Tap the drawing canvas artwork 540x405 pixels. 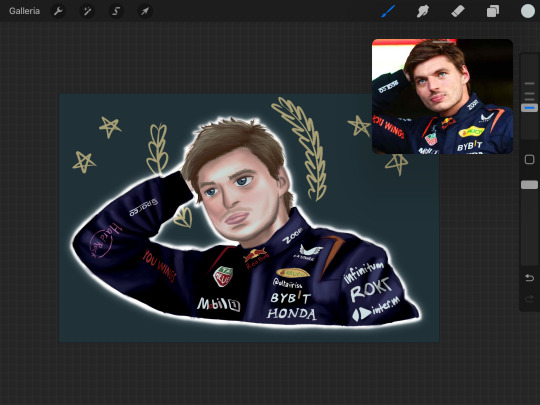click(249, 218)
